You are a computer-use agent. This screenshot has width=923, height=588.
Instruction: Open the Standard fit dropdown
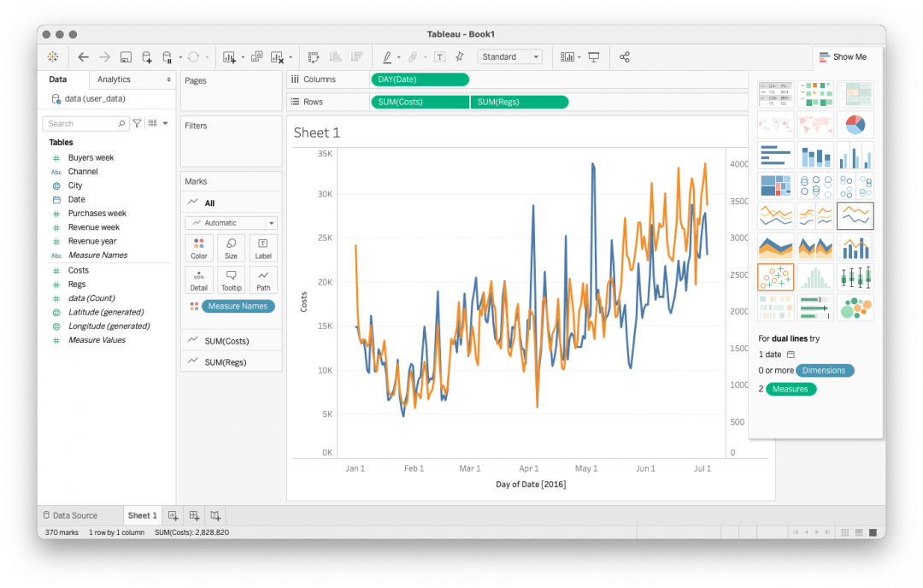click(510, 57)
